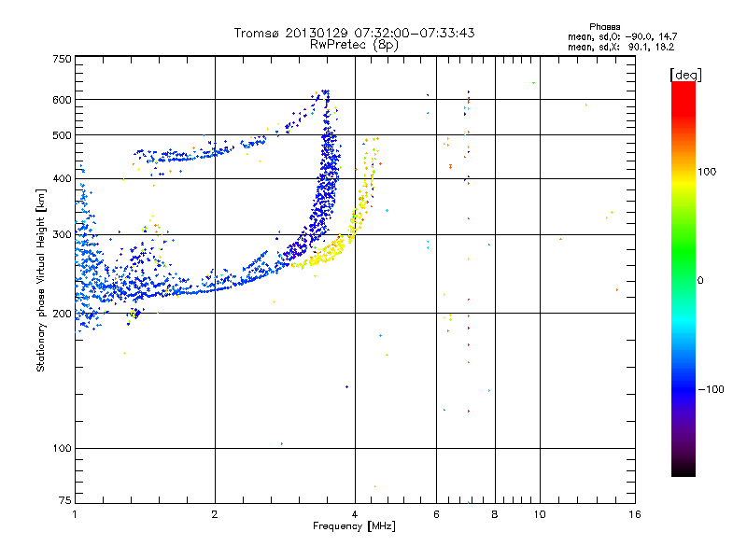
Task: Click y-axis tick label '300'
Action: point(62,235)
